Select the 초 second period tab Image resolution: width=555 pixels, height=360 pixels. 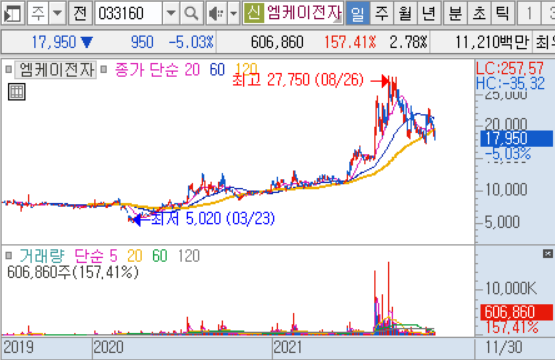tap(479, 13)
